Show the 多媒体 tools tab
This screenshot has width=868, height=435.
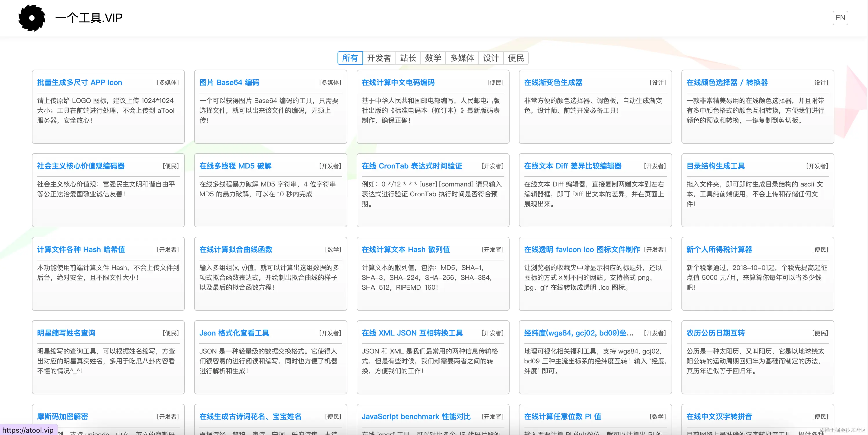click(x=462, y=58)
